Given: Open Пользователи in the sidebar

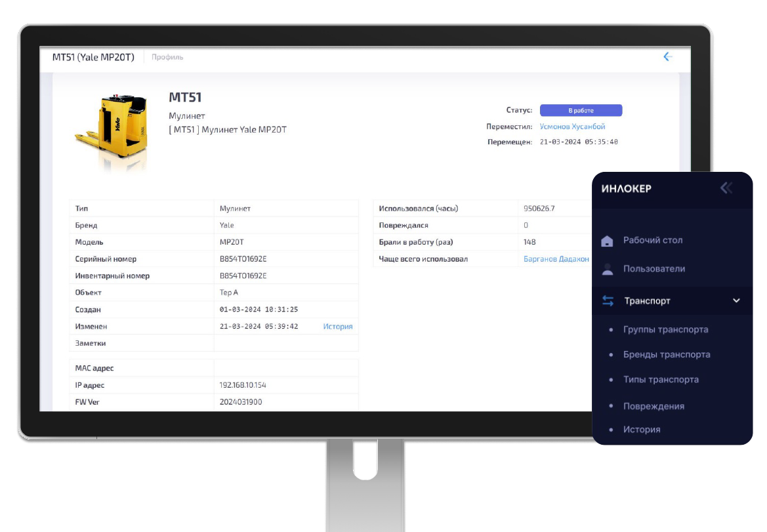Looking at the screenshot, I should click(x=654, y=268).
